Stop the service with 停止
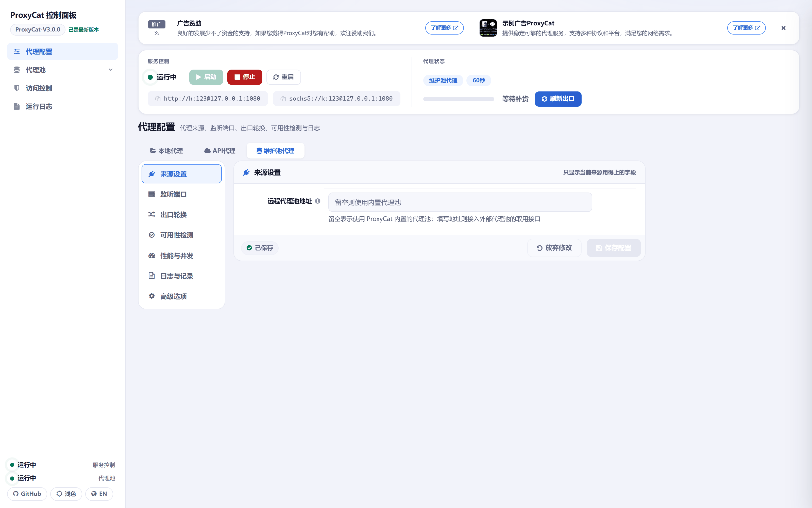 click(245, 77)
